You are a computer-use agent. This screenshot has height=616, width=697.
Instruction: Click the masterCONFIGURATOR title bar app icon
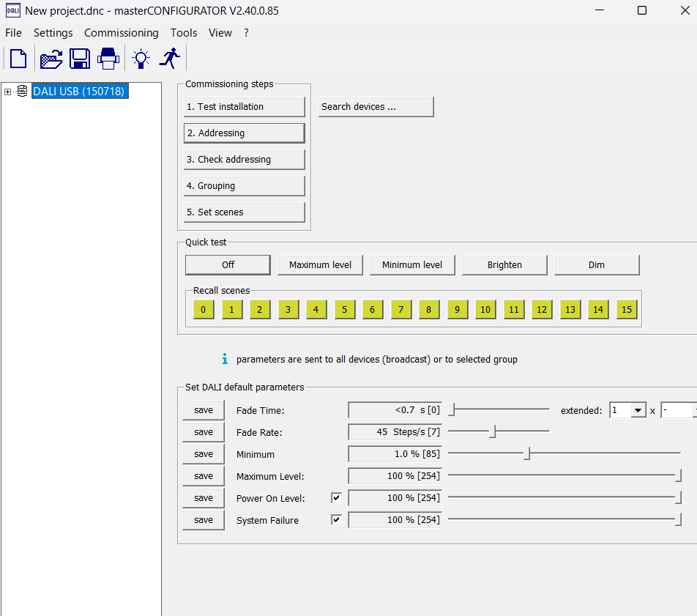point(12,10)
